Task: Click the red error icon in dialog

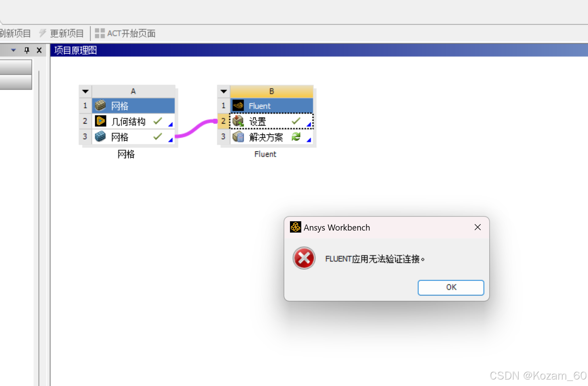Action: click(304, 258)
